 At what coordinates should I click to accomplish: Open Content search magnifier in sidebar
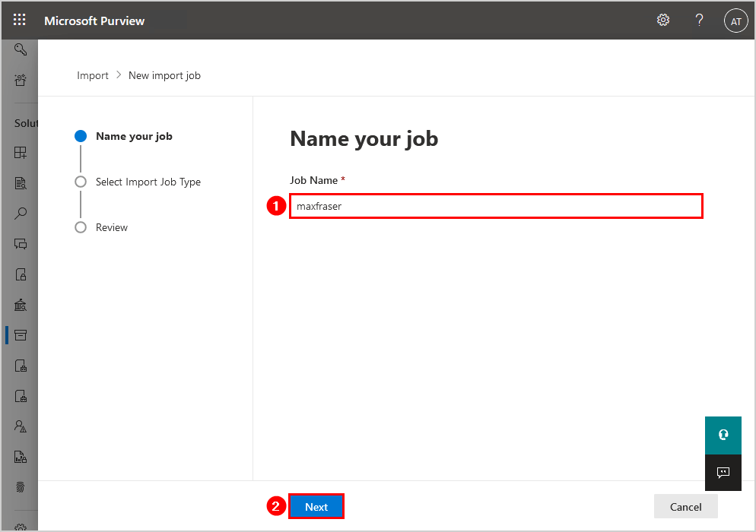21,214
